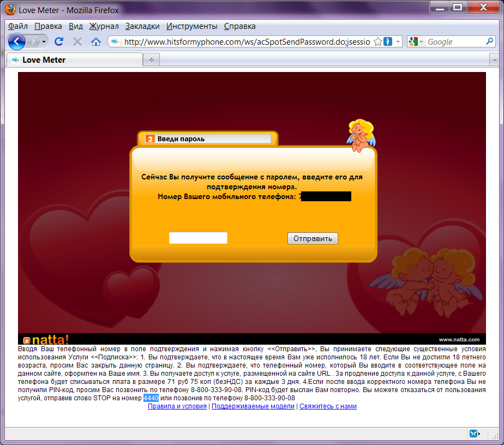Bookmark this page with the star icon

coord(378,42)
